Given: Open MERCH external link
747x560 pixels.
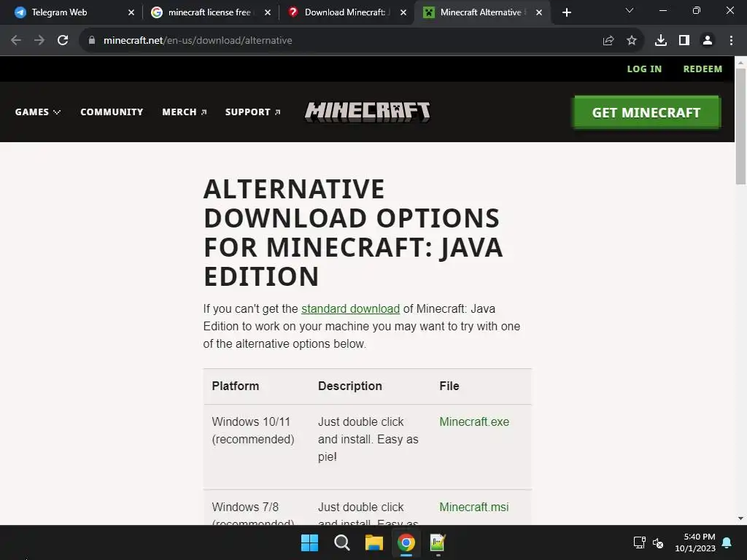Looking at the screenshot, I should tap(185, 112).
